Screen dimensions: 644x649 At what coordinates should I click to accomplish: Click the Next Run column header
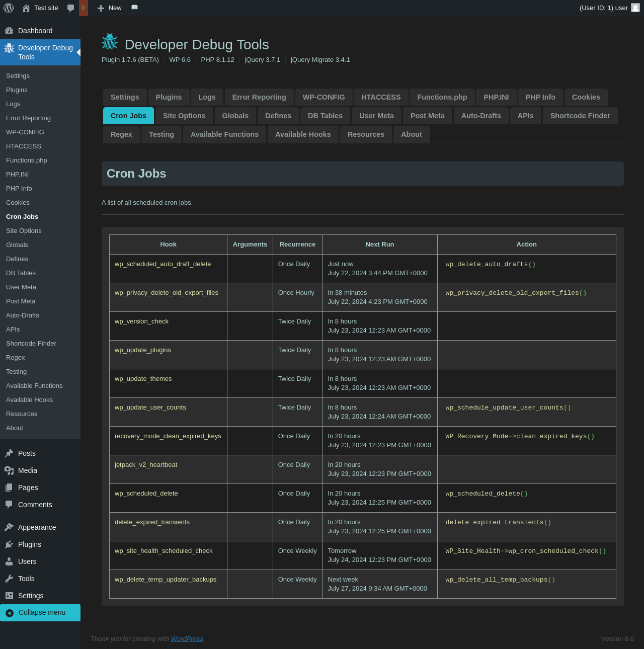[x=379, y=245]
